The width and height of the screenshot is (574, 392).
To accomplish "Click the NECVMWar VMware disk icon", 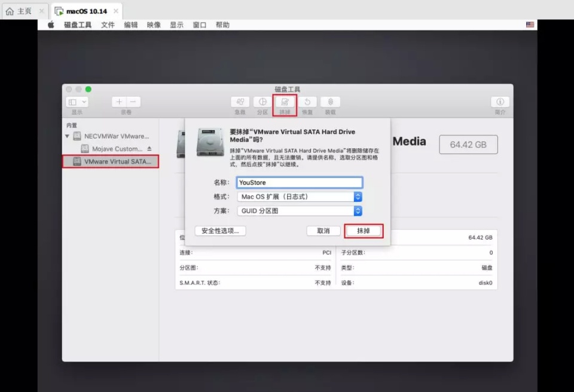I will coord(77,136).
